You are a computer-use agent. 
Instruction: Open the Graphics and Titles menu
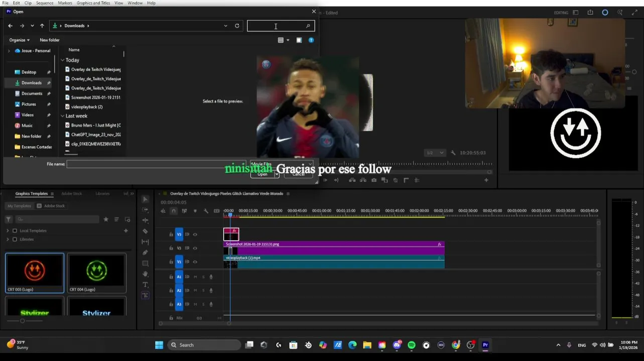tap(93, 3)
